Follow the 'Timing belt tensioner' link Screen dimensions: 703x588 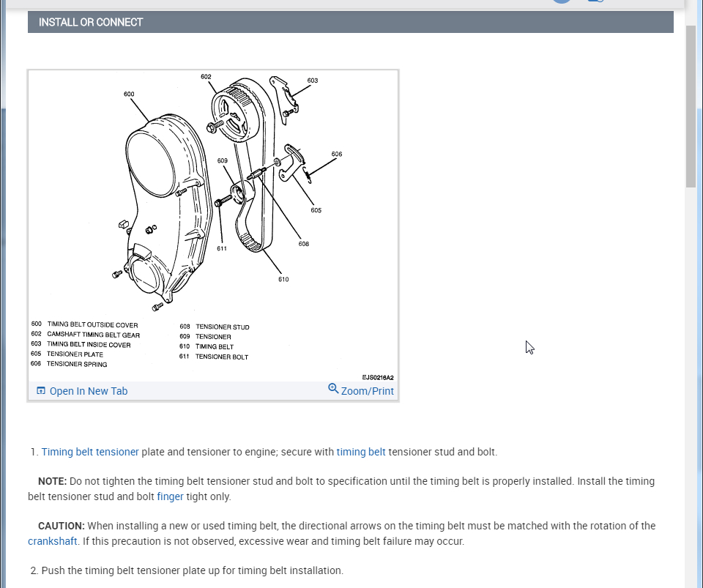coord(90,452)
